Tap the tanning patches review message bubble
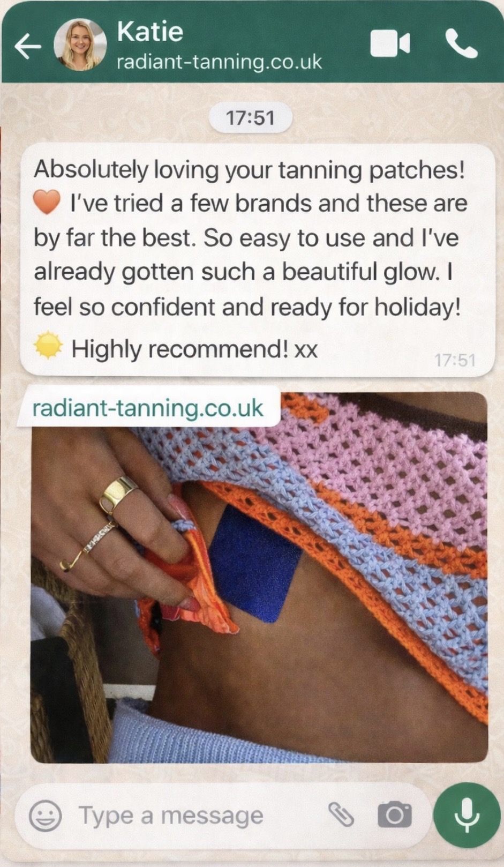Image resolution: width=504 pixels, height=867 pixels. [x=258, y=260]
